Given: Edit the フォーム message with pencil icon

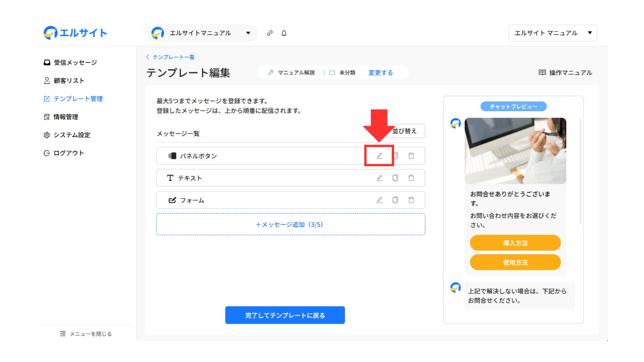Looking at the screenshot, I should tap(379, 200).
